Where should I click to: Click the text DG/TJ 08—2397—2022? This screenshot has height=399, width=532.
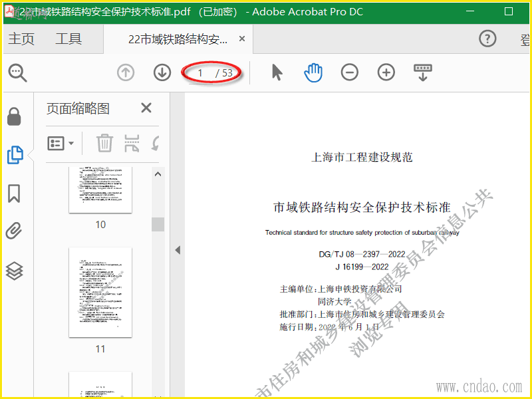(x=362, y=254)
